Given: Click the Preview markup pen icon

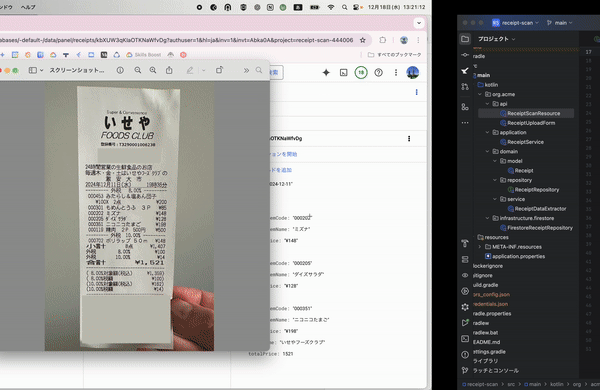Looking at the screenshot, I should tap(190, 70).
